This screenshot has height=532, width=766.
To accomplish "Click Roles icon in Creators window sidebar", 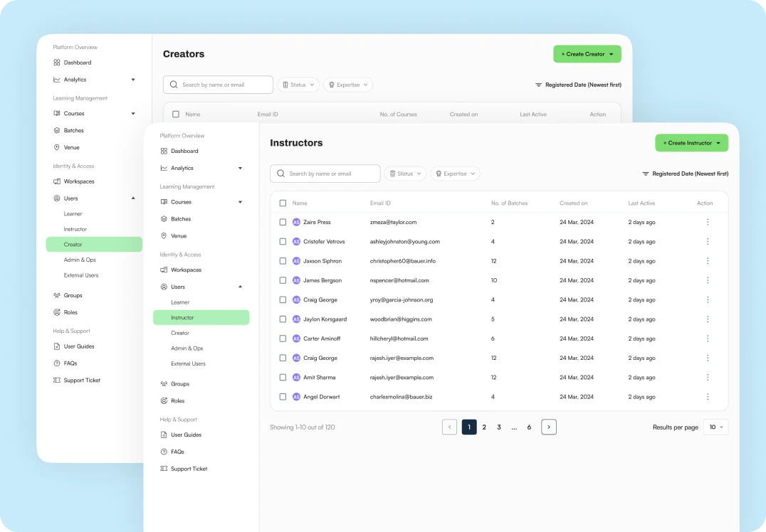I will [57, 312].
